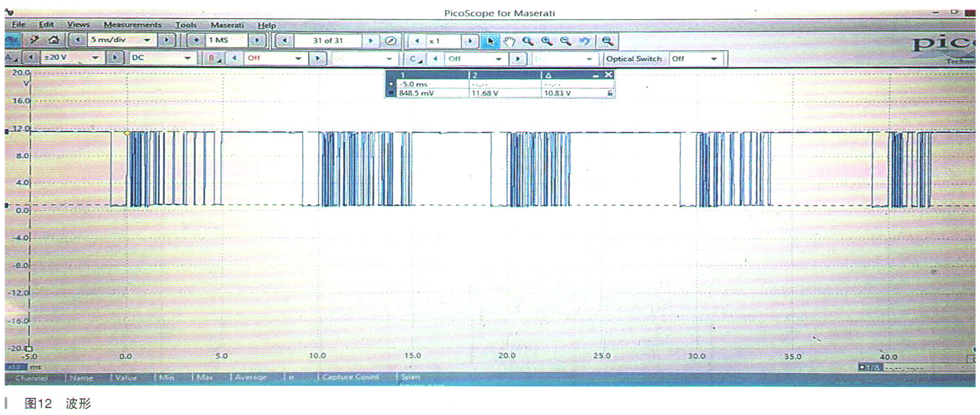Viewport: 980px width, 415px height.
Task: Open the 5 ms/div timebase dropdown
Action: coord(147,40)
